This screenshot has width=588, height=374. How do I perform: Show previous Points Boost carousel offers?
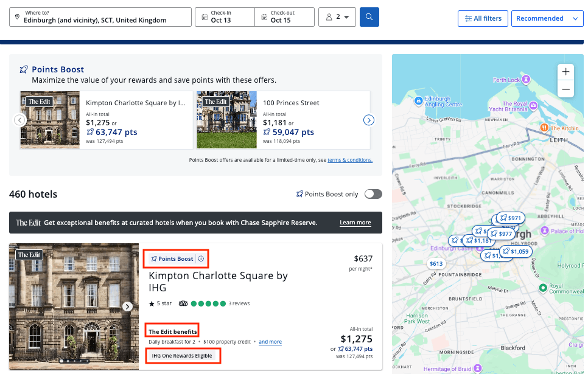click(x=19, y=120)
